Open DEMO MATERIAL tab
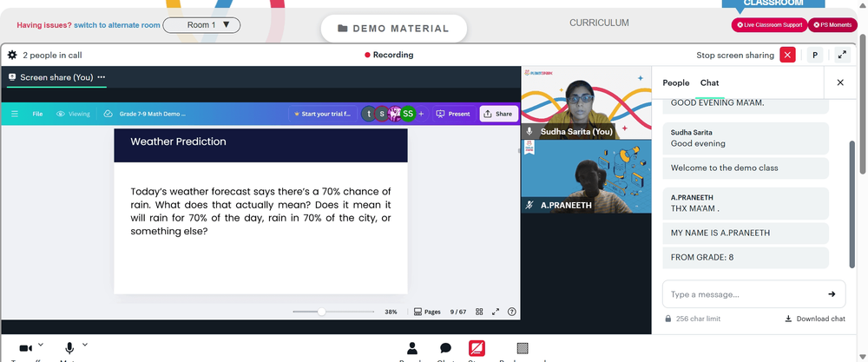The image size is (868, 362). [x=393, y=29]
